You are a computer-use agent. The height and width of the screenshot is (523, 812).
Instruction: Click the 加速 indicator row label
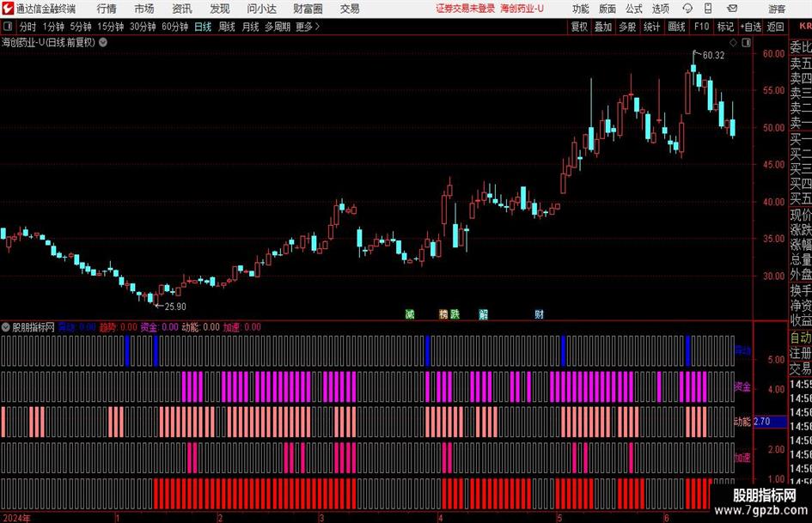tap(742, 457)
